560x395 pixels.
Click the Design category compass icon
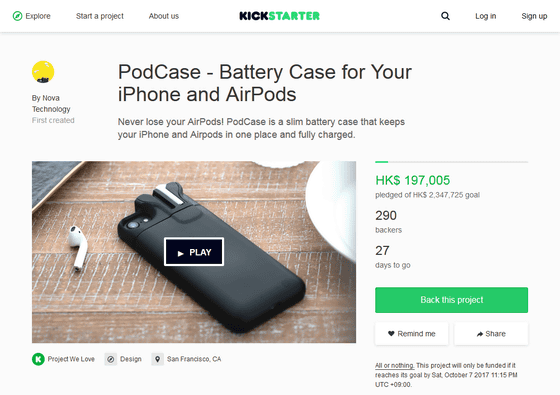click(111, 359)
